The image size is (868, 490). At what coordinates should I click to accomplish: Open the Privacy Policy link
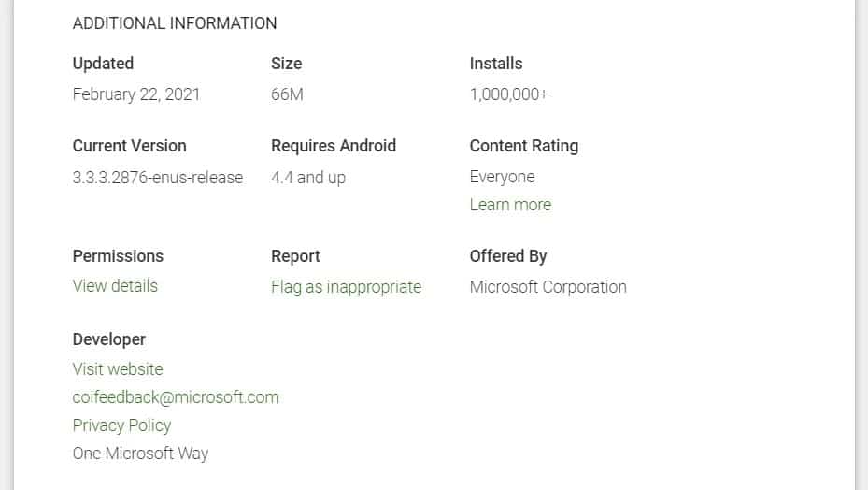pos(121,425)
